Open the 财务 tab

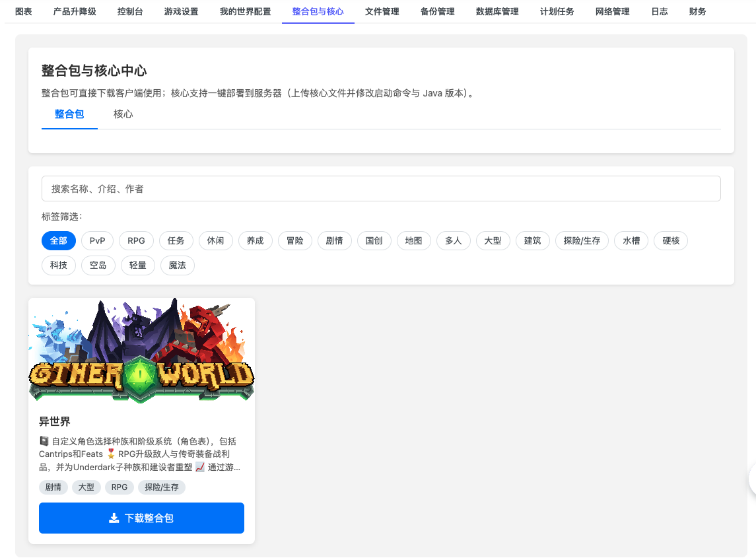coord(697,11)
